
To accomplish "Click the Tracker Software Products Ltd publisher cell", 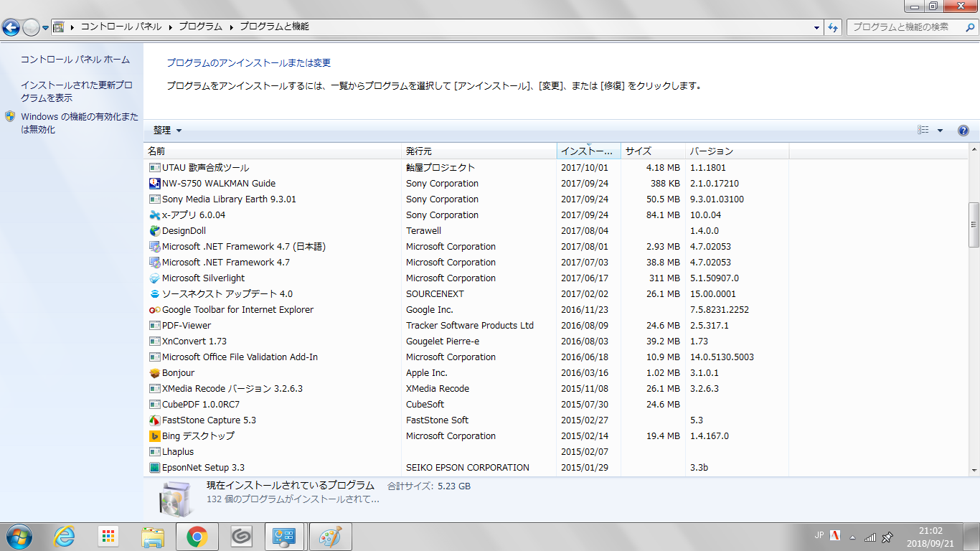I will click(470, 326).
